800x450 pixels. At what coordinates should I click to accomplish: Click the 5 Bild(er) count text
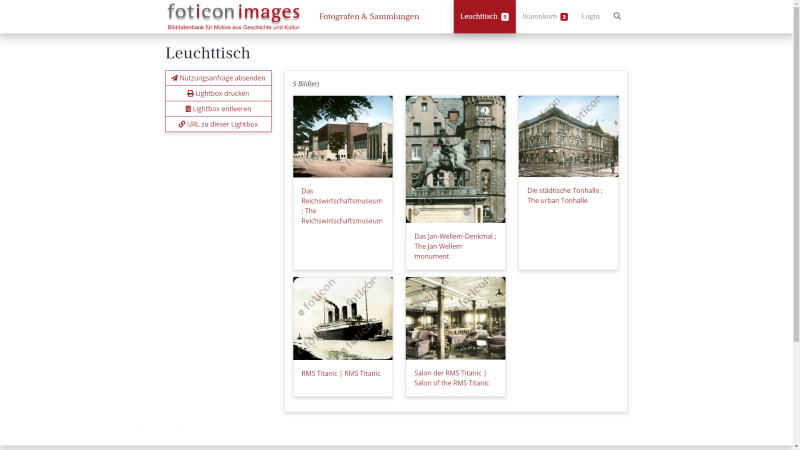[306, 84]
